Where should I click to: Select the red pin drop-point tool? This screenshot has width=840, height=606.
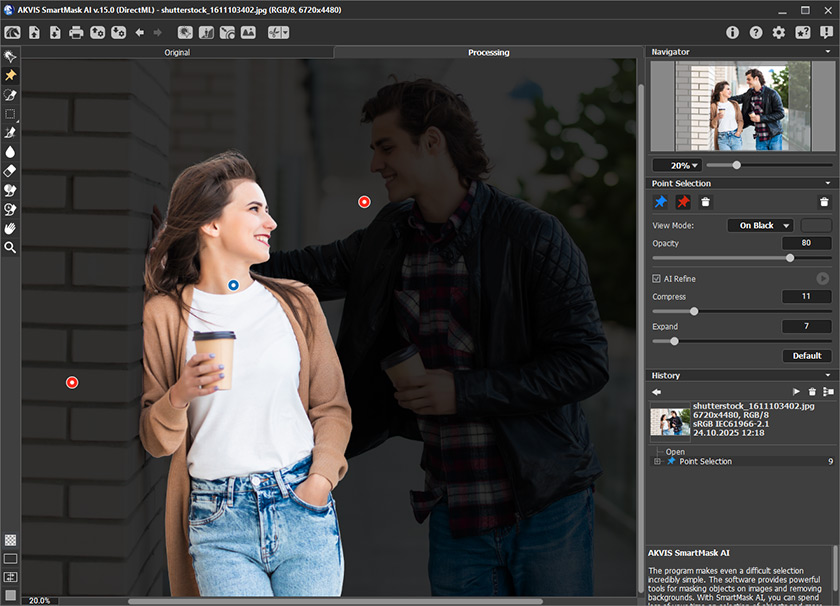683,201
